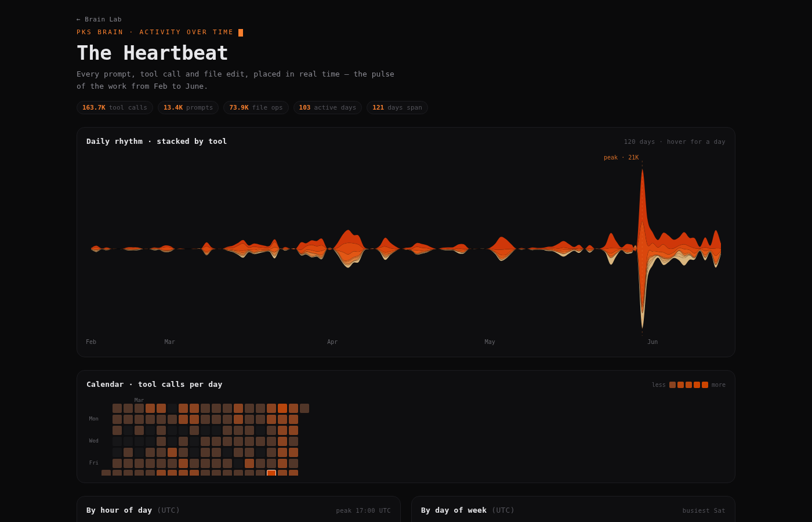This screenshot has width=812, height=522.
Task: Click the orange cursor block after header
Action: click(x=241, y=32)
